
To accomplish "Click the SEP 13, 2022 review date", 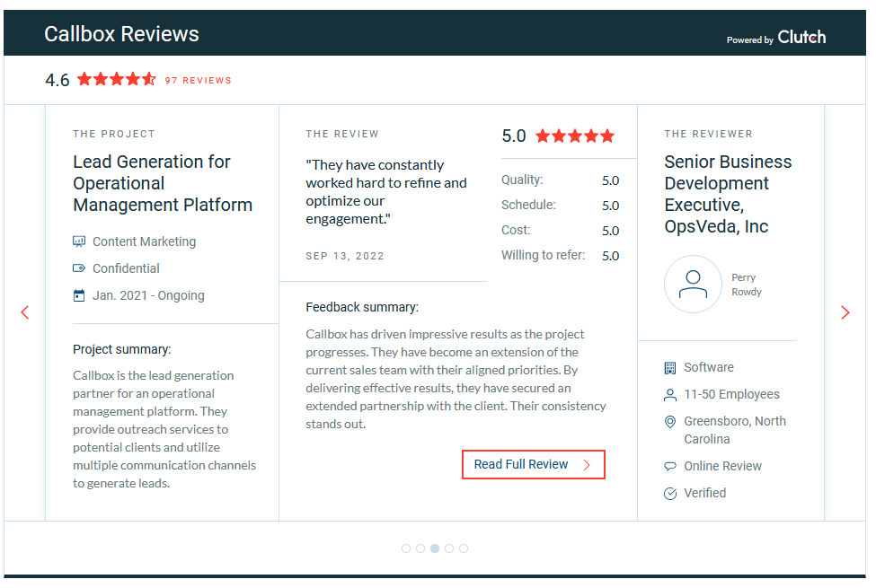I will pos(345,257).
